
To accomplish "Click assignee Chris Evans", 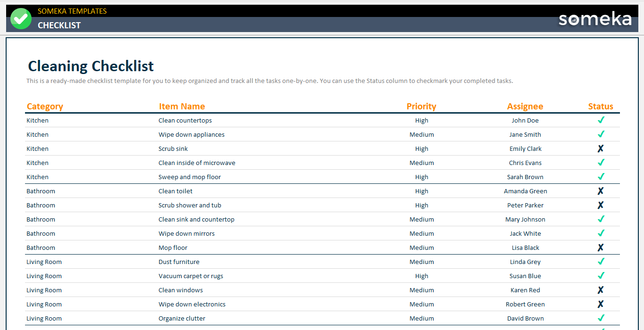I will coord(525,163).
